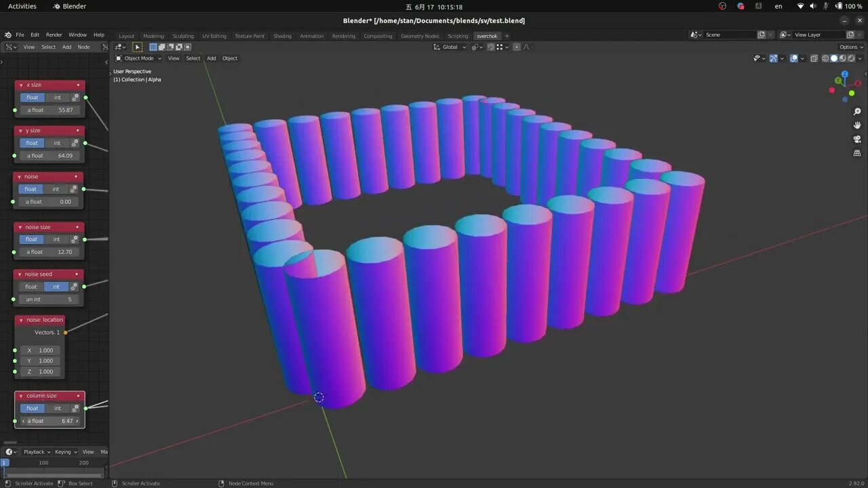Switch perspective/orthographic with the grid icon

click(857, 153)
